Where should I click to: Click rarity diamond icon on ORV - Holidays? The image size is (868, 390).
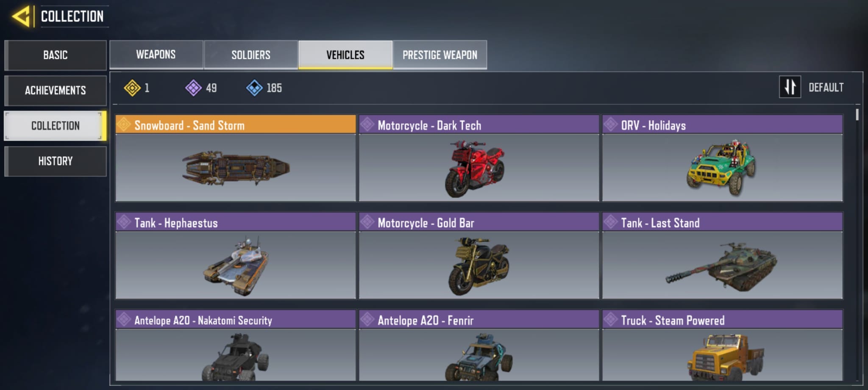click(x=610, y=124)
